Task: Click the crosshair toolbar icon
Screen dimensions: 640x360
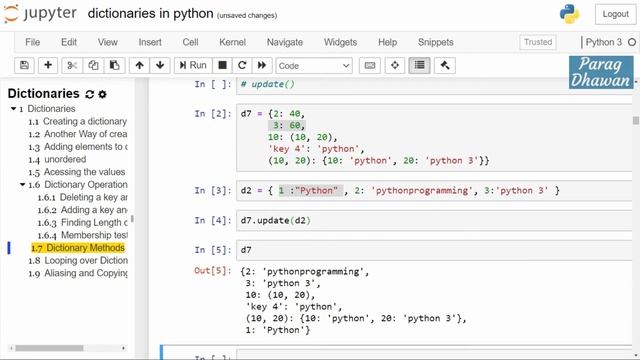Action: tap(395, 65)
